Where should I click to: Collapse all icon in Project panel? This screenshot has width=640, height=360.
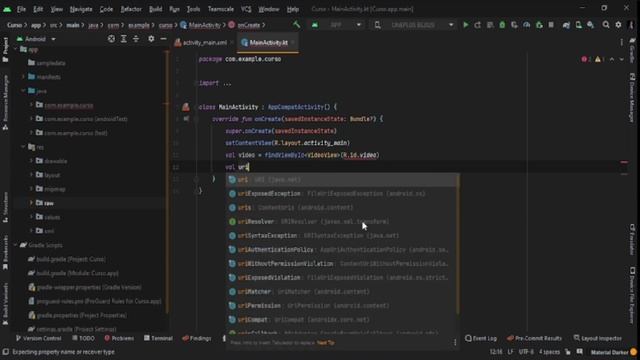coord(136,39)
